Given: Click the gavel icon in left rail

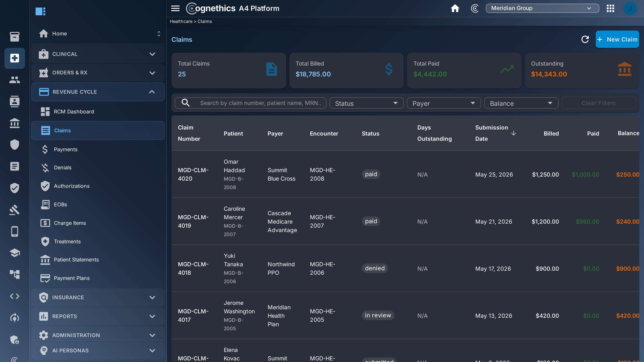Looking at the screenshot, I should (14, 210).
